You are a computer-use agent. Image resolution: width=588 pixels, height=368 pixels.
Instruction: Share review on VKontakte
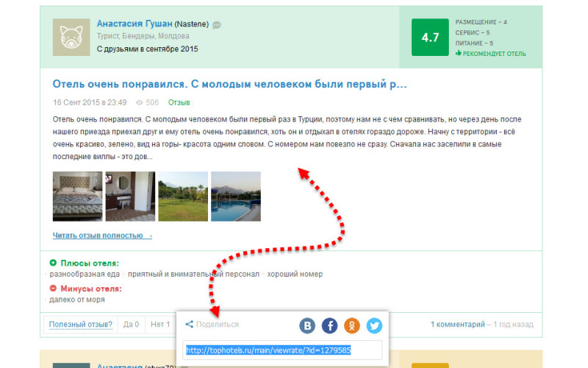[x=307, y=325]
